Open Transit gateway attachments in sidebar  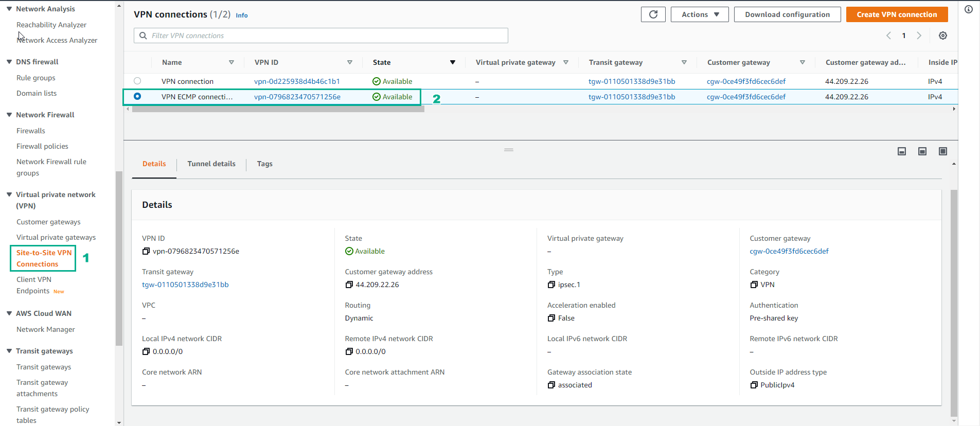42,388
